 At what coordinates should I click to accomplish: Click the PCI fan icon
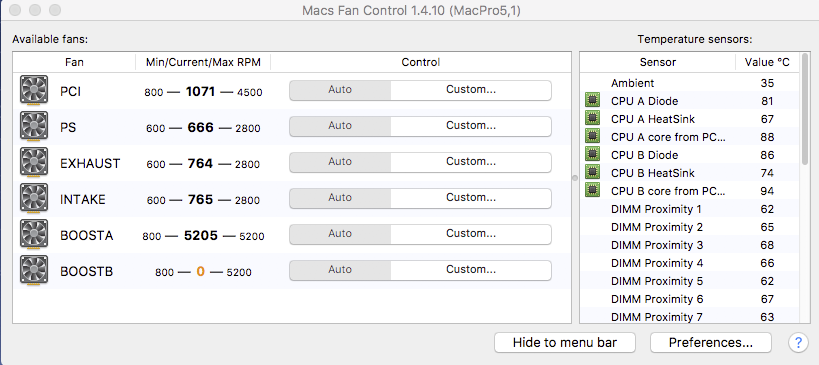pyautogui.click(x=34, y=90)
